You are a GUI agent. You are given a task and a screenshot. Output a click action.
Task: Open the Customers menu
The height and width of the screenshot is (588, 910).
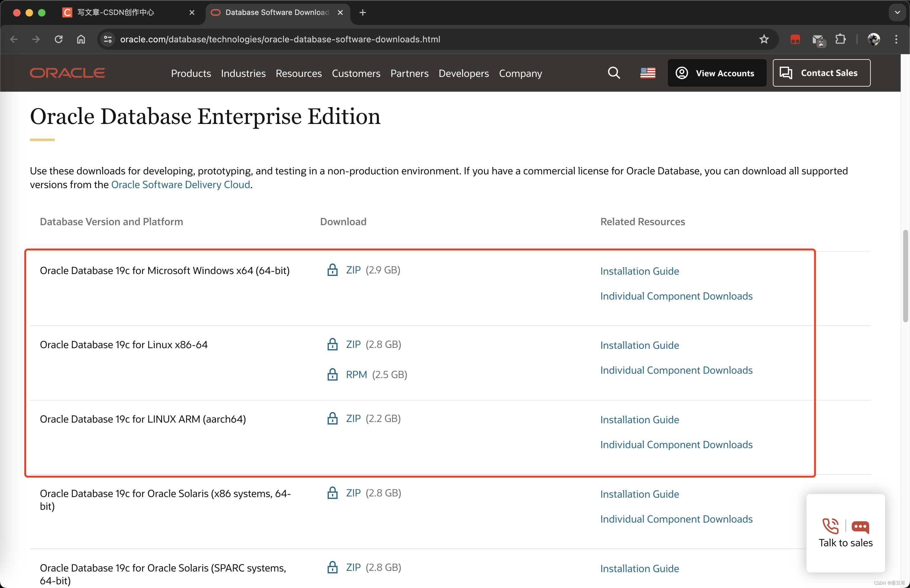click(x=356, y=73)
